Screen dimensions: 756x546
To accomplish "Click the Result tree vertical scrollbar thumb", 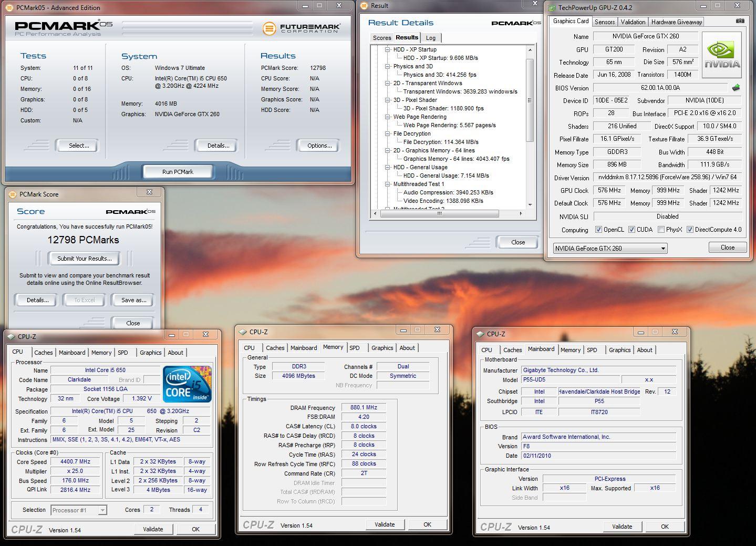I will tap(530, 100).
